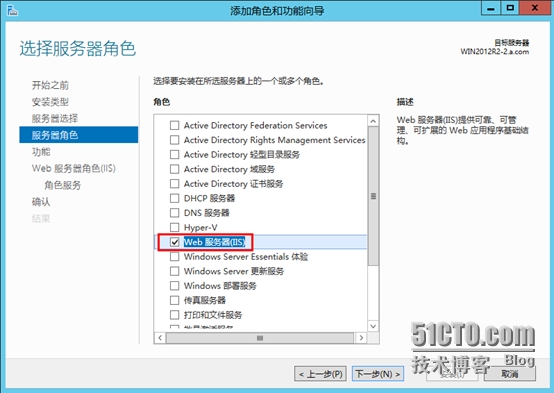The height and width of the screenshot is (393, 554).
Task: Click roles list scroll left arrow
Action: pyautogui.click(x=160, y=338)
